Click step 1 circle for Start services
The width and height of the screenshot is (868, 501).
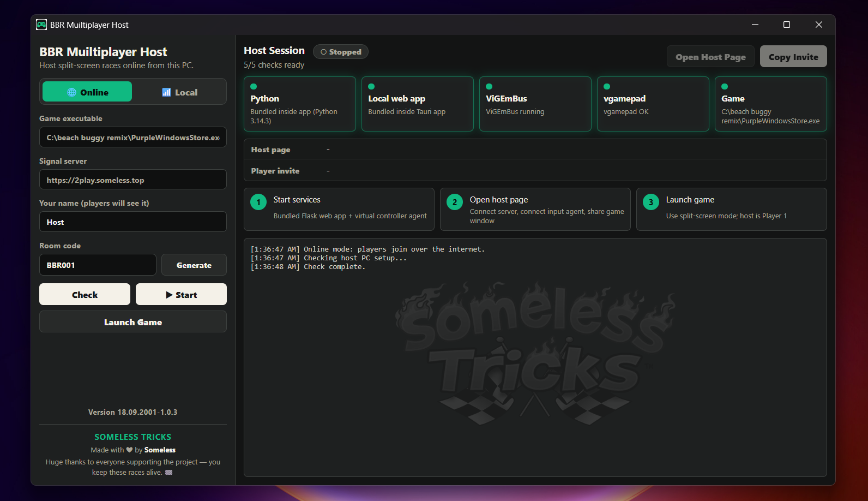click(258, 202)
